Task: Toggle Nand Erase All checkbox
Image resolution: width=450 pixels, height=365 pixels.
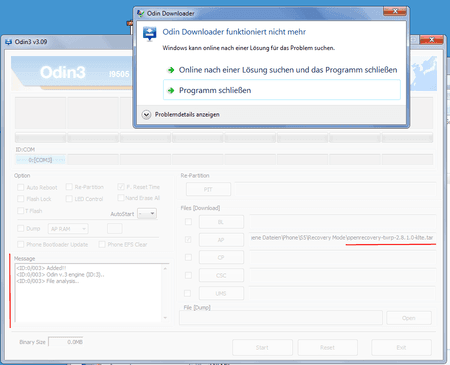Action: point(121,198)
